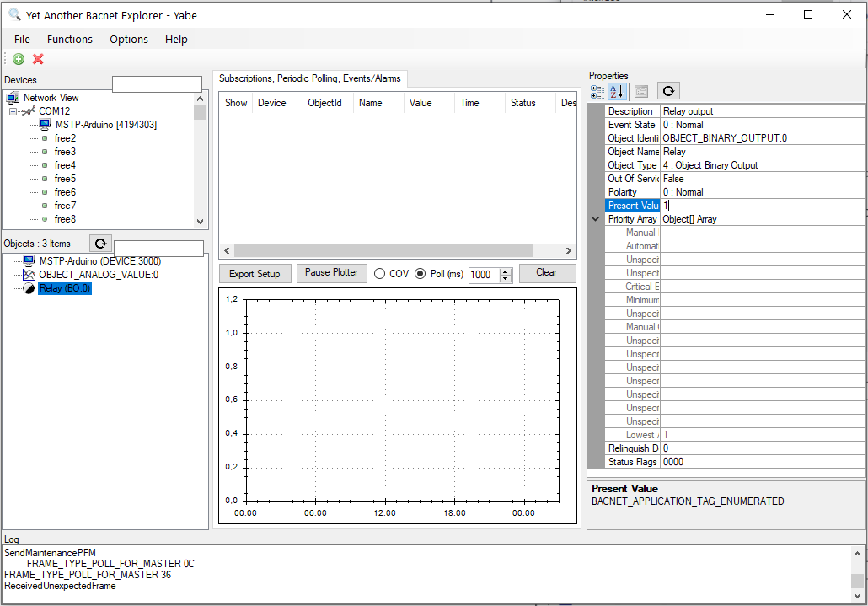Select the Relinquish Default property row

(x=735, y=448)
